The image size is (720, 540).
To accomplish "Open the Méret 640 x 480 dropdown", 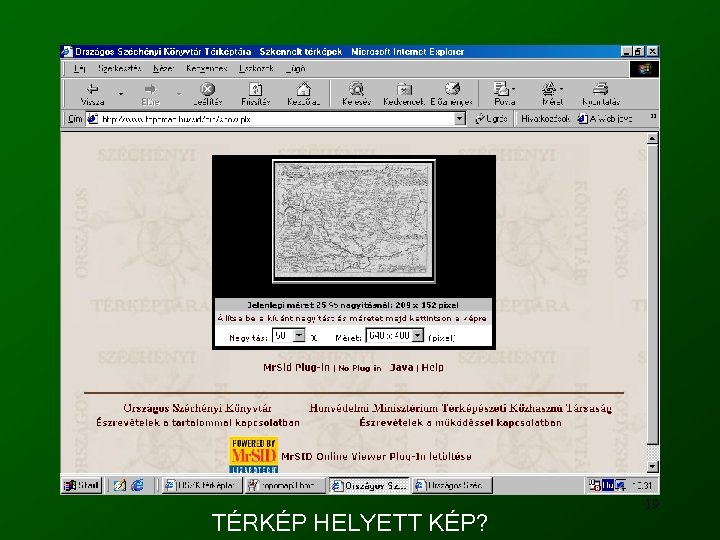I will pos(417,336).
